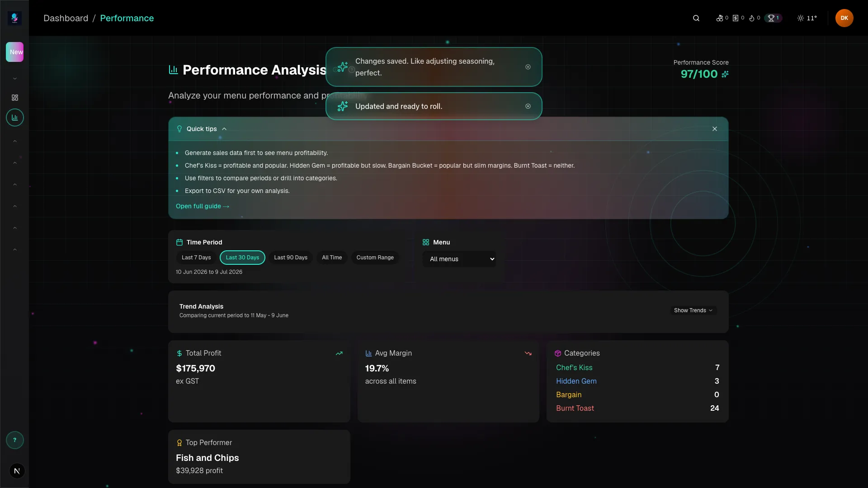Click the 11° temperature reading

(x=812, y=18)
